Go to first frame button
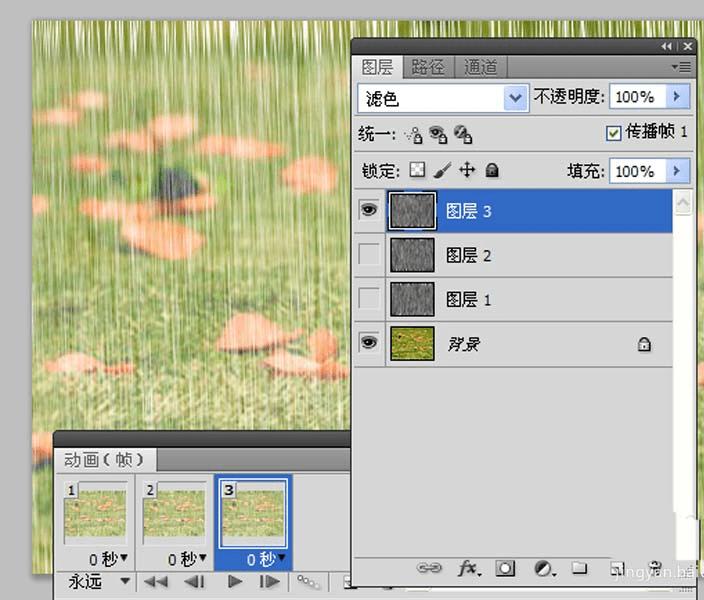The width and height of the screenshot is (704, 600). point(156,582)
